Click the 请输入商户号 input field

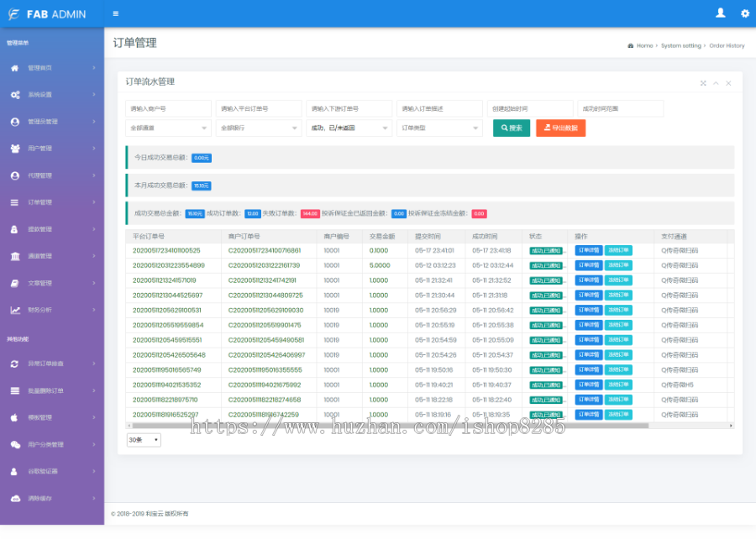[x=168, y=108]
